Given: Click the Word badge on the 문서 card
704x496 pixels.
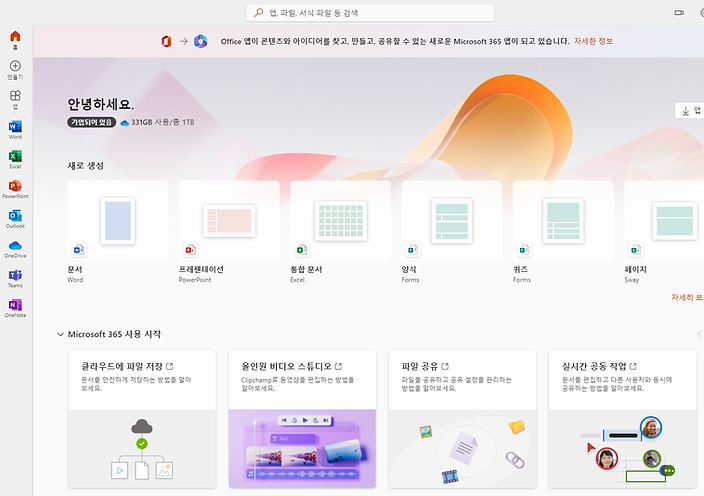Looking at the screenshot, I should [x=79, y=250].
